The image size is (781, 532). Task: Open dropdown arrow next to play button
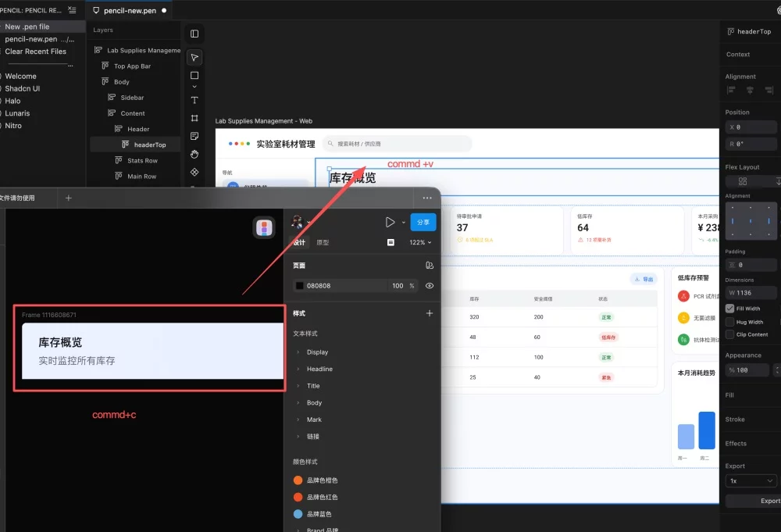coord(404,223)
